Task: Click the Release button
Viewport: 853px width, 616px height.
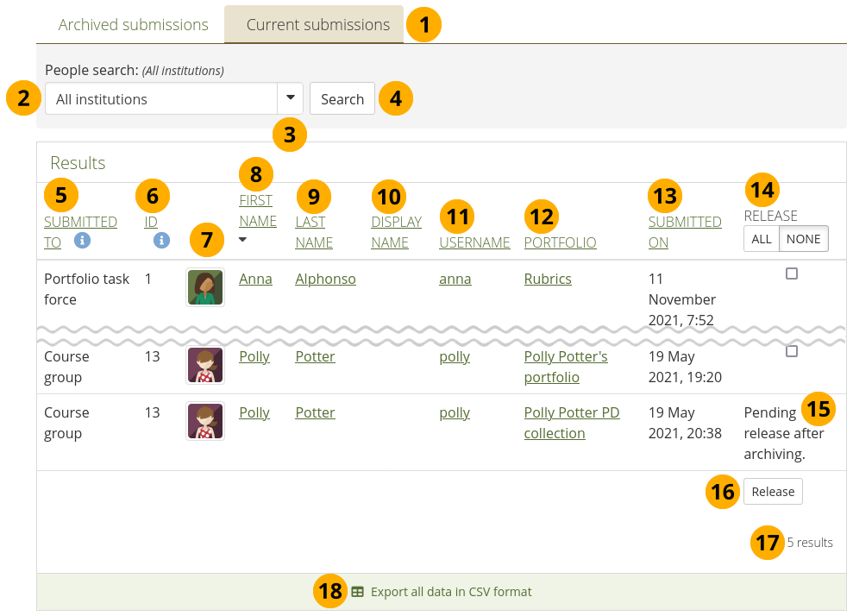Action: coord(773,491)
